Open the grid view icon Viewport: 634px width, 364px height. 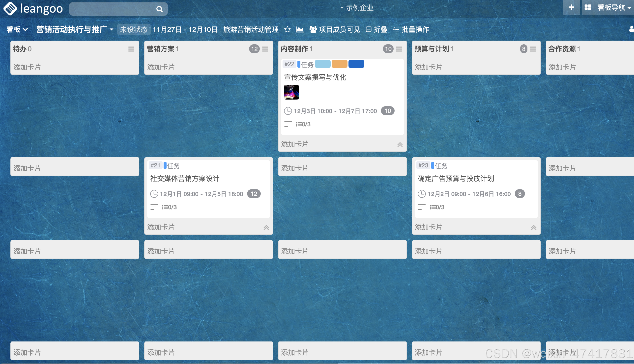pyautogui.click(x=588, y=7)
